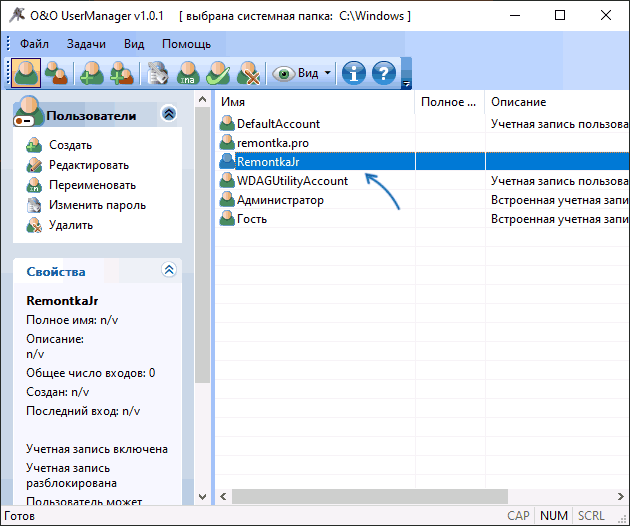Click the Переименовать icon in sidebar
The image size is (630, 526).
(x=34, y=185)
